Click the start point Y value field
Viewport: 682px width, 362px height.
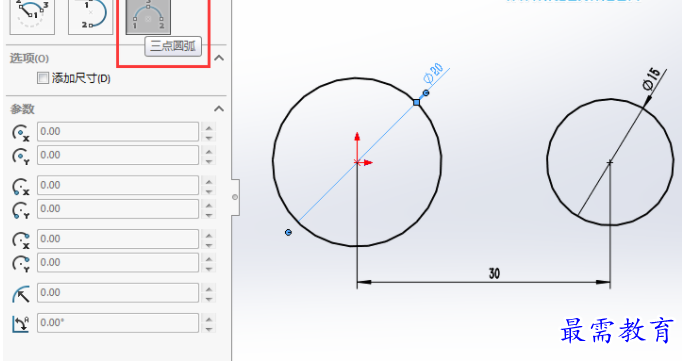tap(118, 208)
